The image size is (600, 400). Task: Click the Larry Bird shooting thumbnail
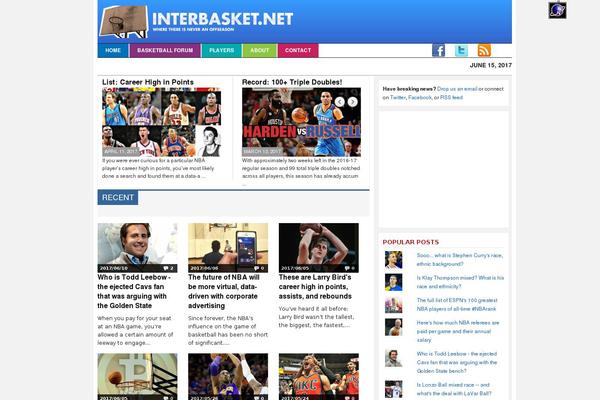pos(319,248)
